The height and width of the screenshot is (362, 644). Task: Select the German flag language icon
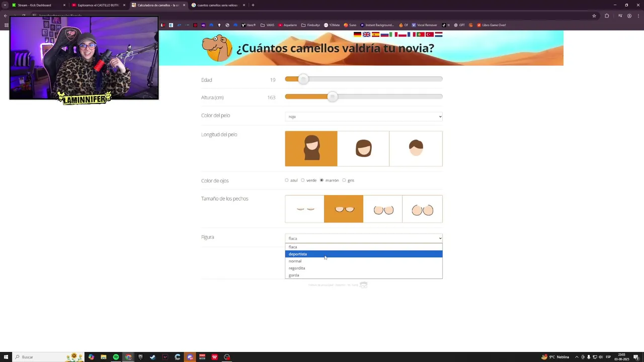[357, 35]
